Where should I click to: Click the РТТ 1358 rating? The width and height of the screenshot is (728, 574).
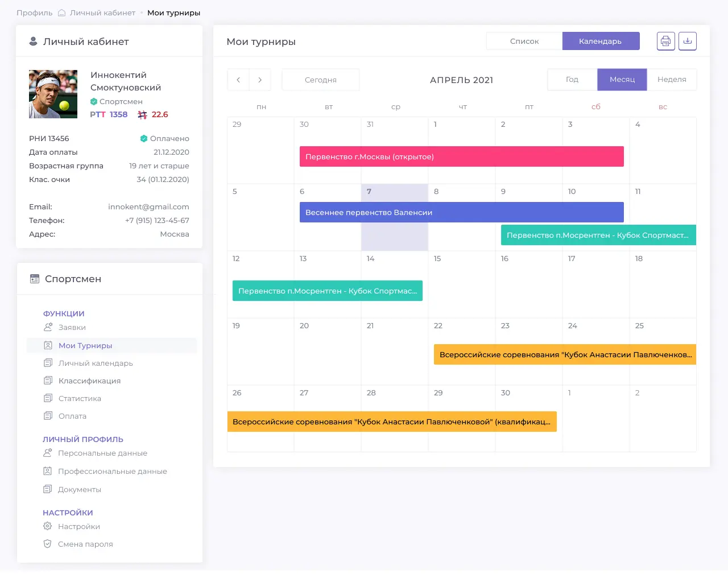coord(109,114)
